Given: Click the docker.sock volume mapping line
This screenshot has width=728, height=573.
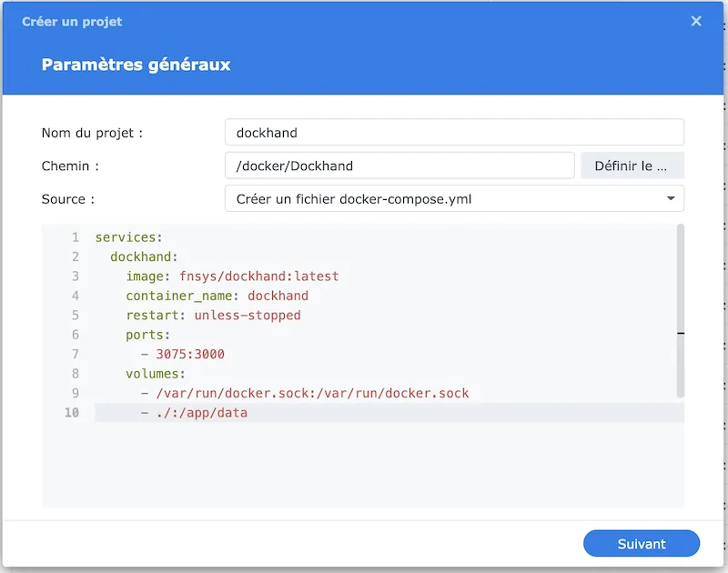Looking at the screenshot, I should (x=305, y=393).
